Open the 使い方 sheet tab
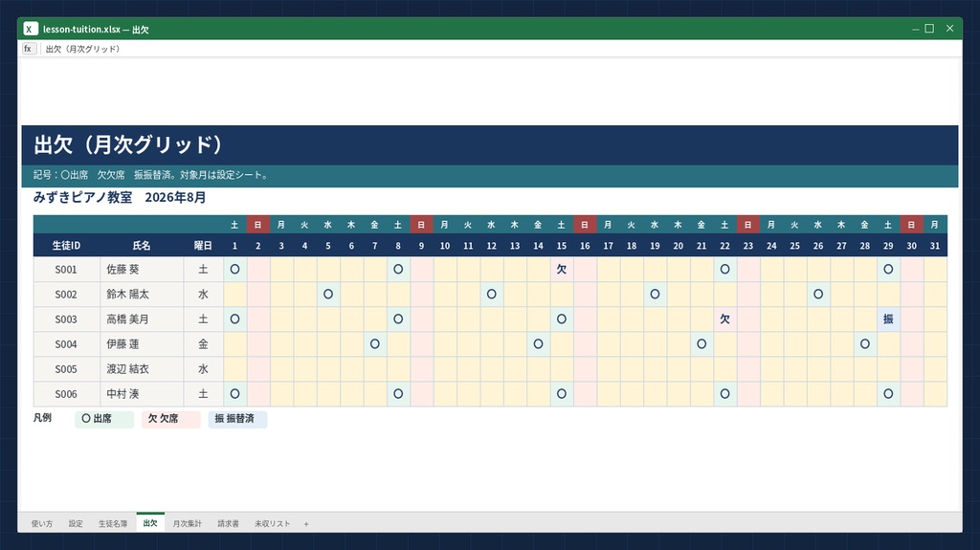The height and width of the screenshot is (550, 980). [42, 524]
